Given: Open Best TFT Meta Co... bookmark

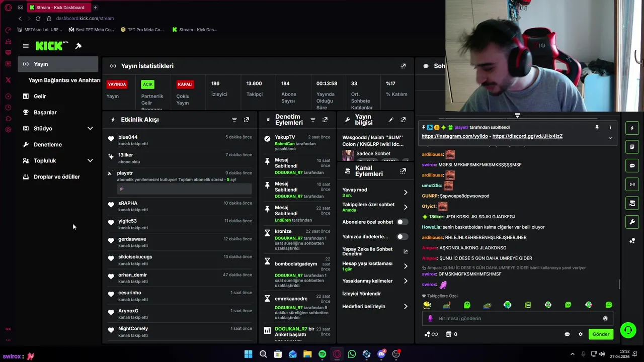Looking at the screenshot, I should (x=91, y=30).
